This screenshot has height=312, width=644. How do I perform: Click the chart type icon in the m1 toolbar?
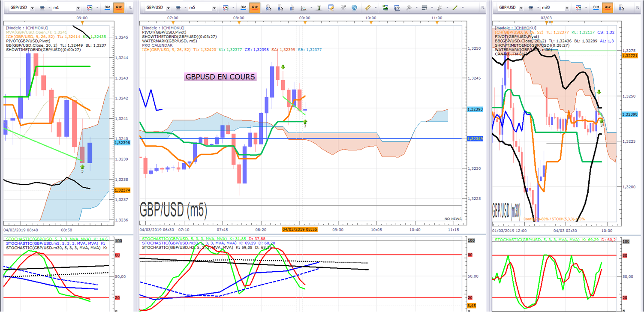(x=90, y=7)
